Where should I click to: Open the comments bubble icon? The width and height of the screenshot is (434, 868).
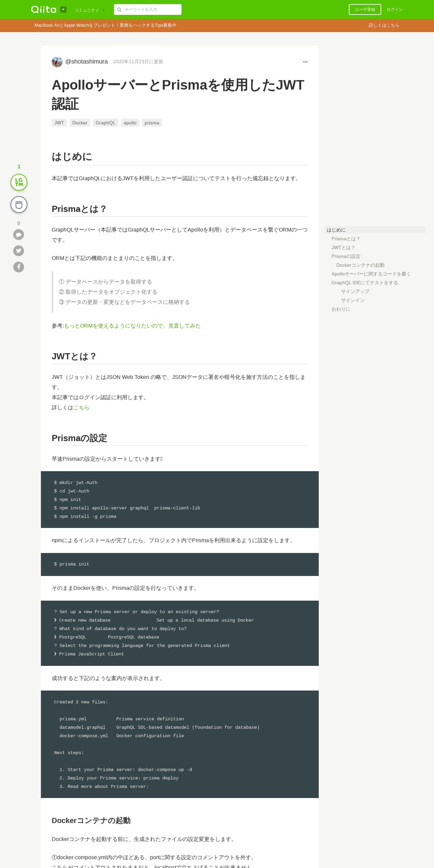19,235
